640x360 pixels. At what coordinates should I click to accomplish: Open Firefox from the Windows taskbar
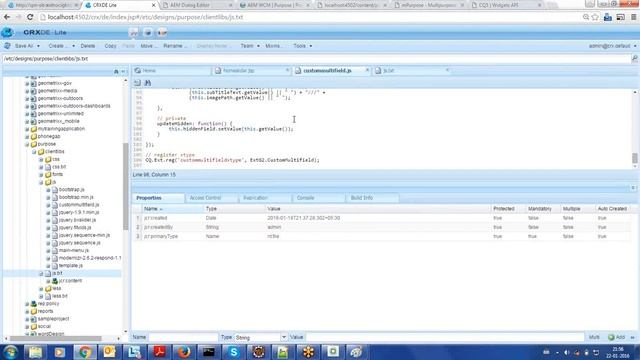[x=184, y=352]
